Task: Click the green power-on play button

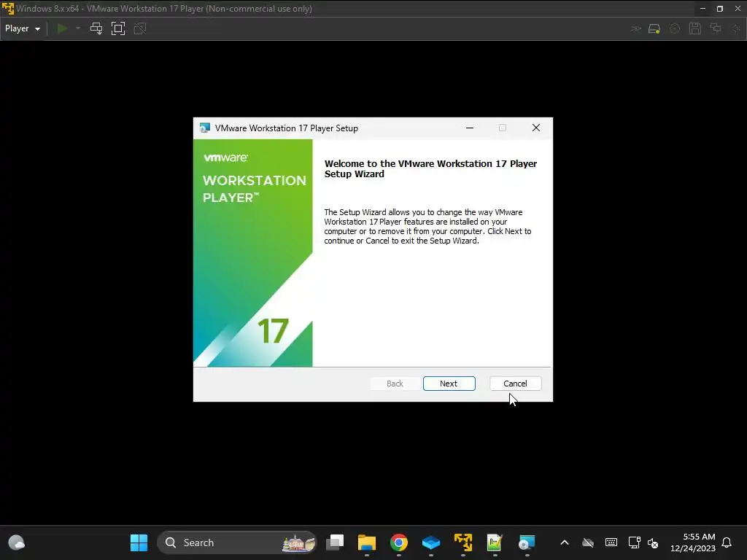Action: tap(62, 28)
